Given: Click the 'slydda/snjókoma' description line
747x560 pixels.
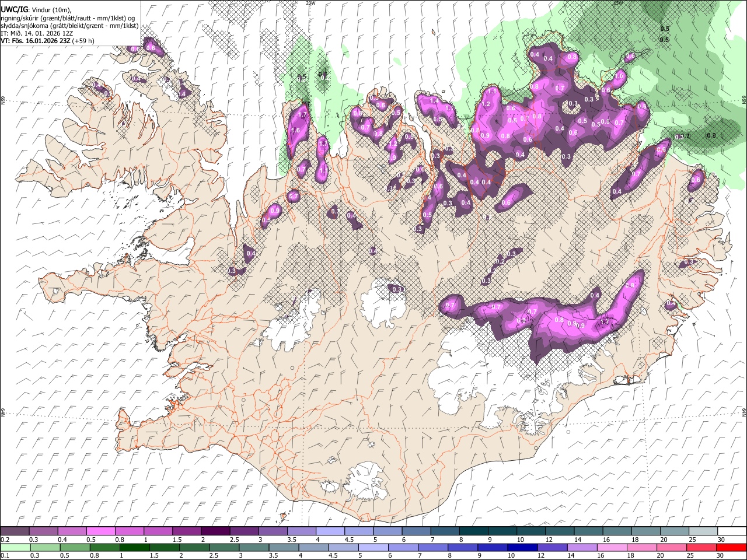Looking at the screenshot, I should tap(69, 26).
